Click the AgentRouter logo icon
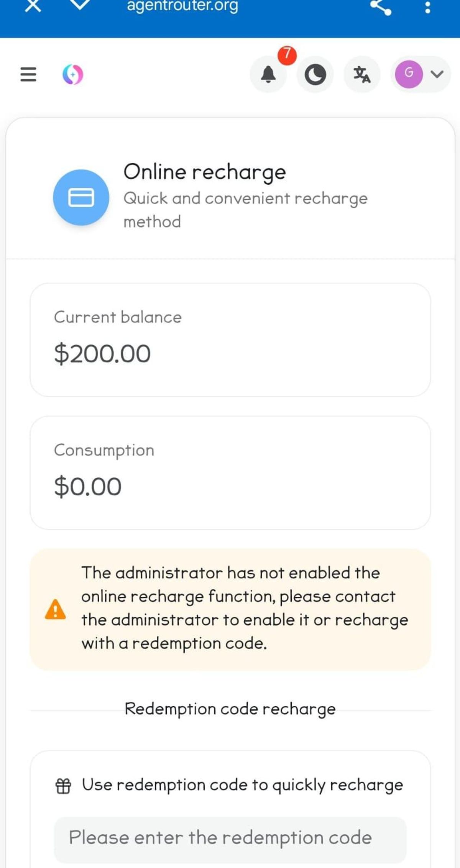The width and height of the screenshot is (460, 868). pos(72,74)
